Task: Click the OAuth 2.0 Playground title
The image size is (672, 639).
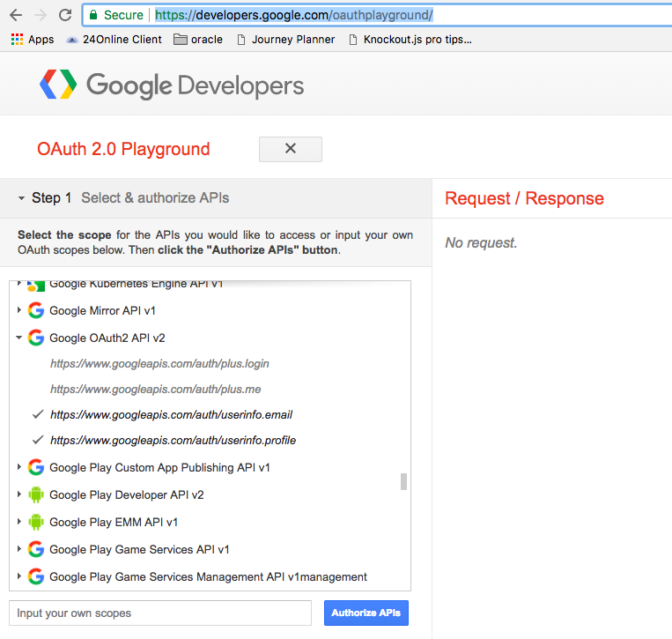Action: tap(123, 149)
